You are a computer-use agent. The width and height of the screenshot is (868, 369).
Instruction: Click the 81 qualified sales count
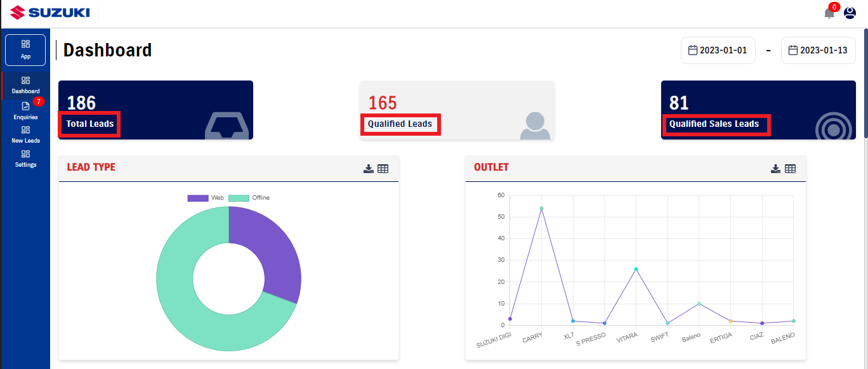(679, 103)
